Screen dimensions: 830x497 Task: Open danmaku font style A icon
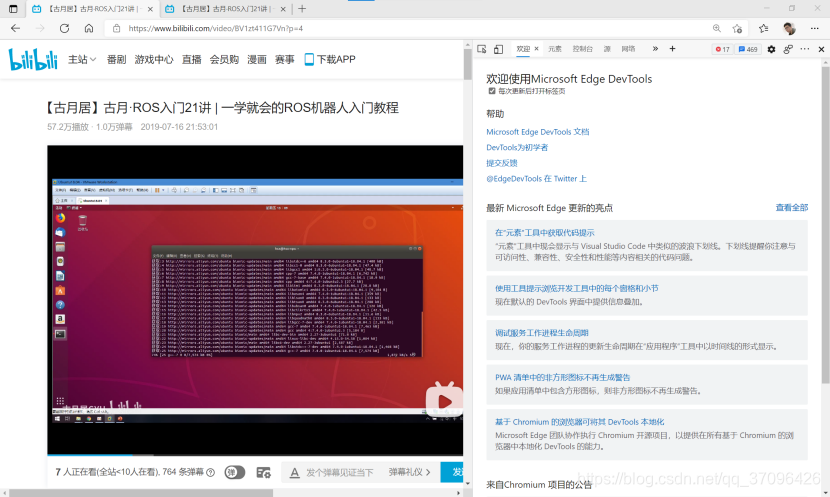click(x=294, y=473)
